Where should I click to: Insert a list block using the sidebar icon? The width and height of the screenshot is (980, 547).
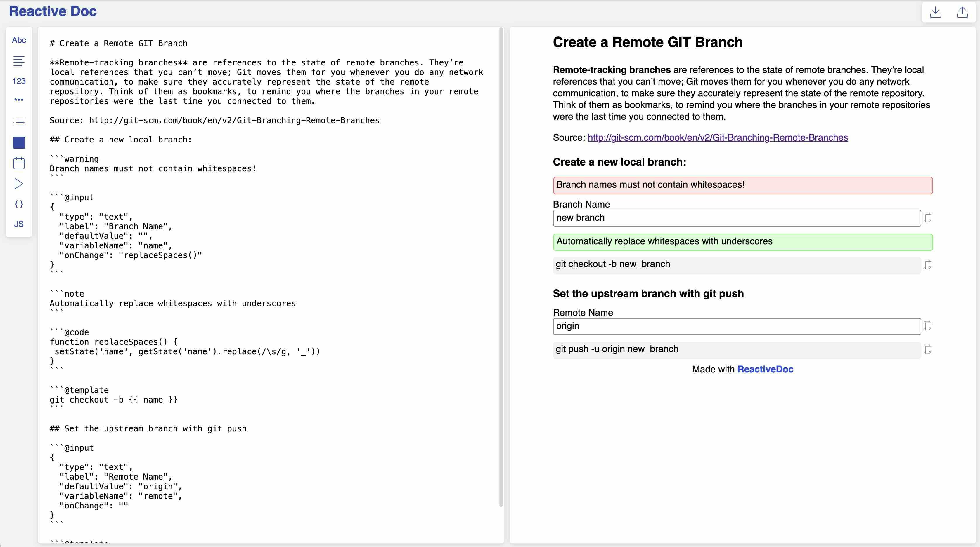[18, 122]
